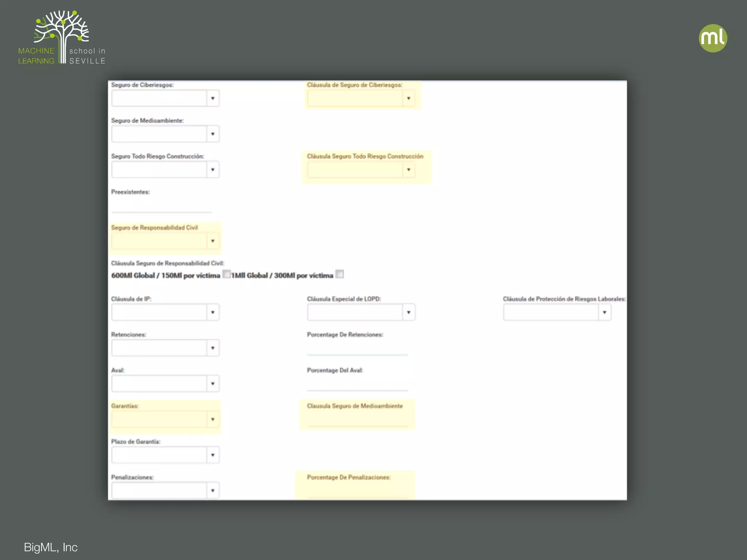
Task: Open the Seguro Todo Riesgo Construcción dropdown arrow
Action: tap(213, 170)
